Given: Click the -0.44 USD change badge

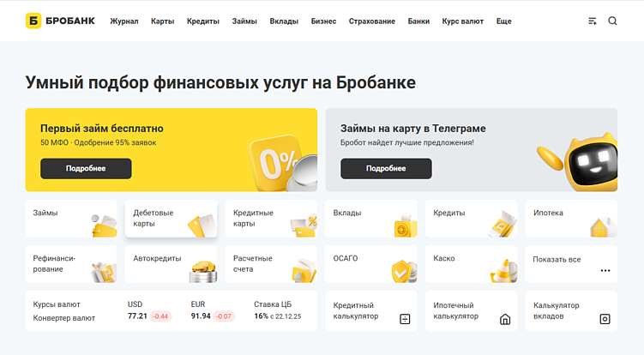Looking at the screenshot, I should [x=160, y=316].
